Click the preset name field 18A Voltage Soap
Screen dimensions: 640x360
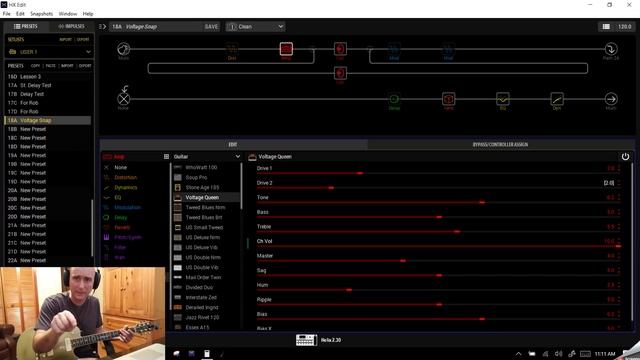click(x=157, y=27)
